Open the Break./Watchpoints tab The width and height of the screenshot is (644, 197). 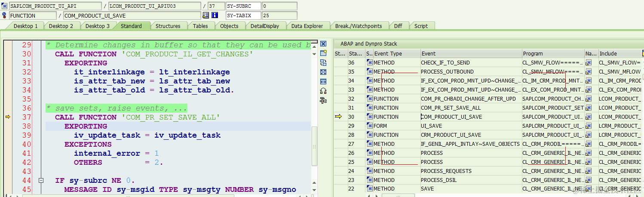coord(359,26)
